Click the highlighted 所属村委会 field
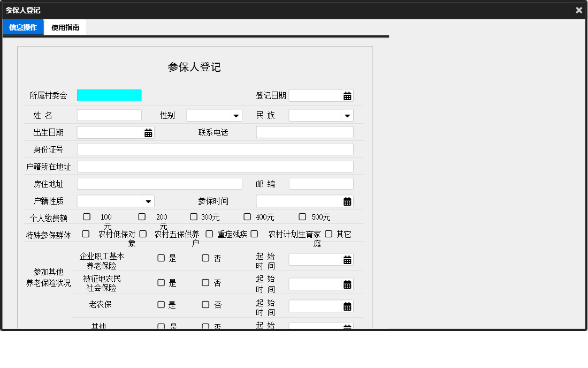 109,95
